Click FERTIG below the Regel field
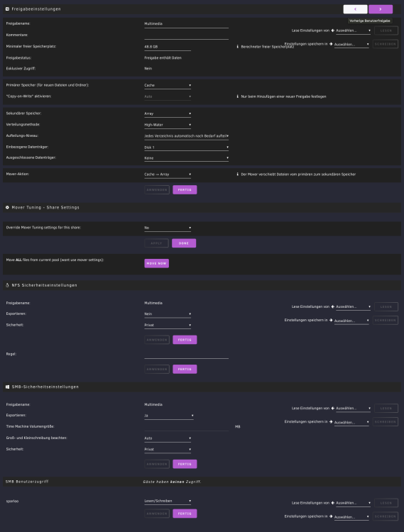Viewport: 404px width, 532px height. pos(185,369)
